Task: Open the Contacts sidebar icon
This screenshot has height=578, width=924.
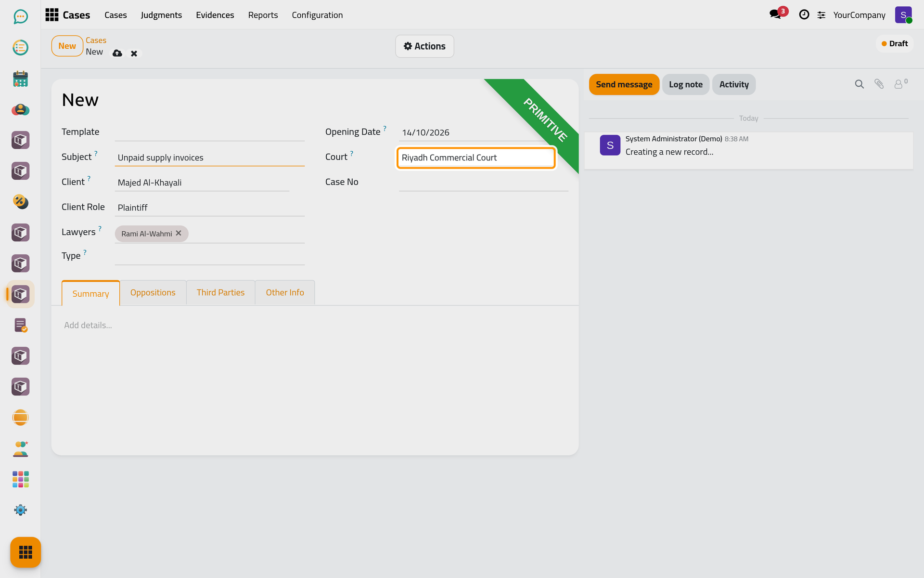Action: 20,109
